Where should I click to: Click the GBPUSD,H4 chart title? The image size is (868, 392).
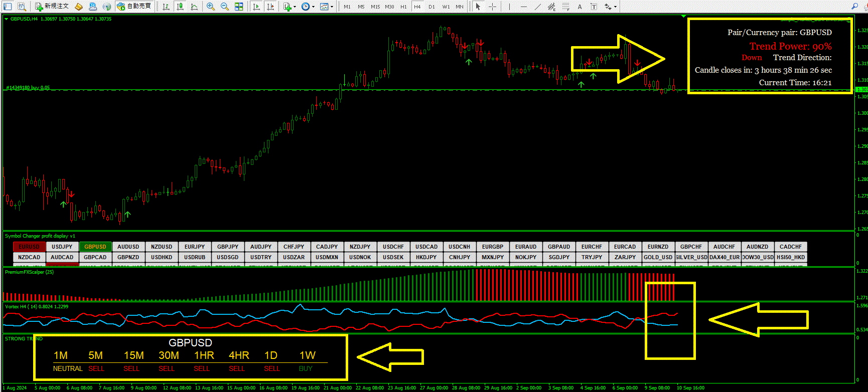(x=24, y=19)
